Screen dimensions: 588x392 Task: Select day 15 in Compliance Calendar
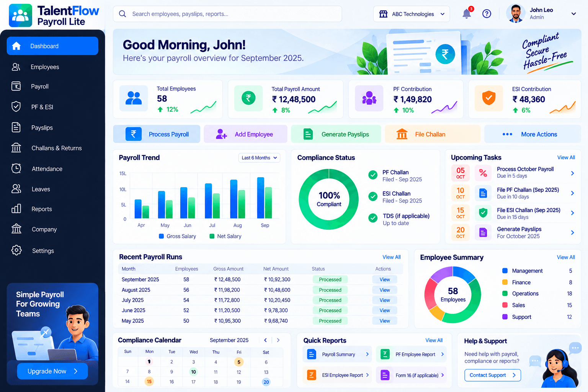(x=149, y=381)
